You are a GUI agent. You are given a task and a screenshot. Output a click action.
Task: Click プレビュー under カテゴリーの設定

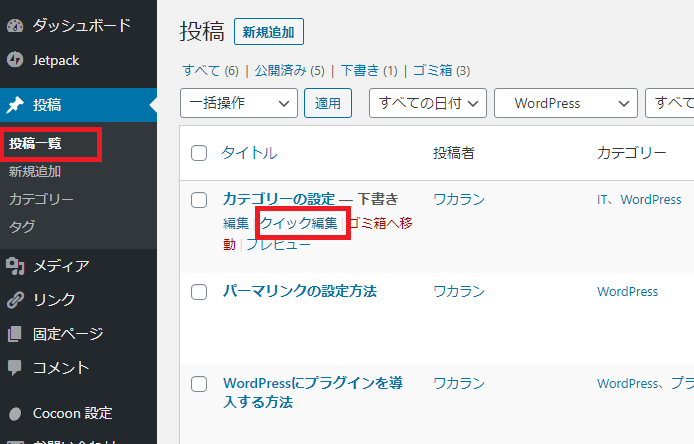click(x=278, y=244)
